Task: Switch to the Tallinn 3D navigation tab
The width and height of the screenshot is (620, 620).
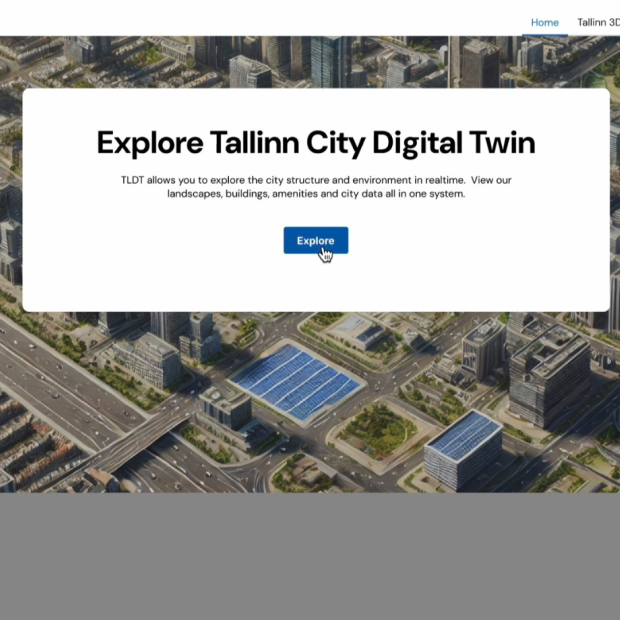Action: click(x=598, y=23)
